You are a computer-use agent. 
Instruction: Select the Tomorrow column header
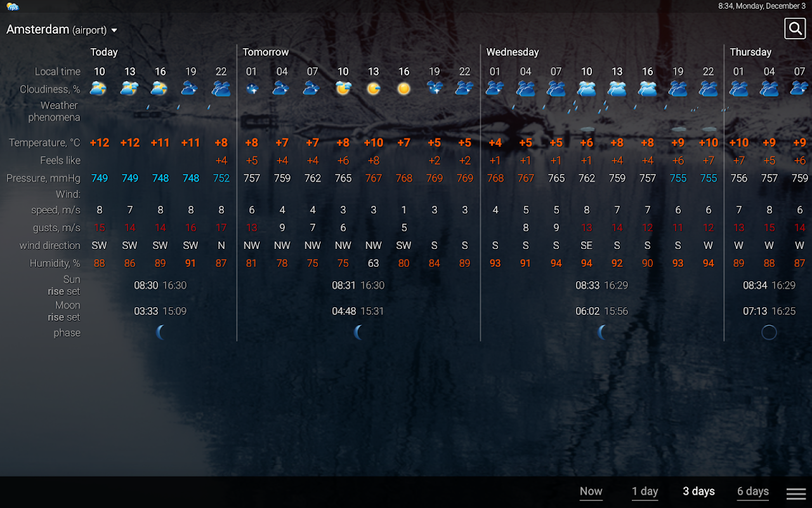pos(266,52)
